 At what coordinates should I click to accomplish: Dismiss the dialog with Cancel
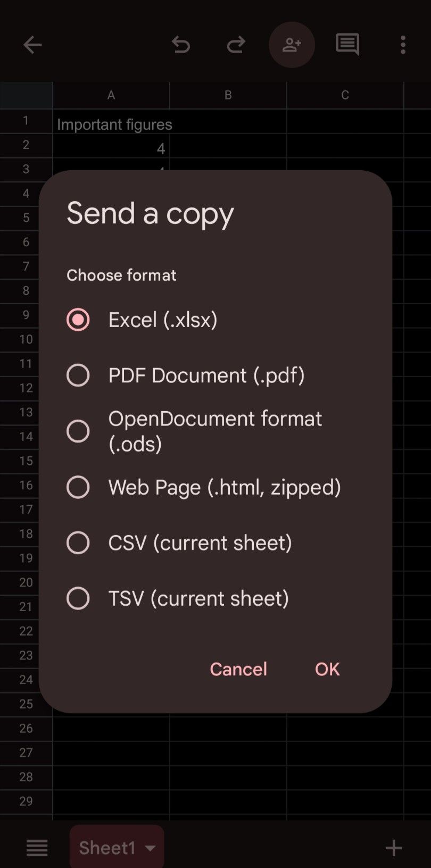pos(238,669)
